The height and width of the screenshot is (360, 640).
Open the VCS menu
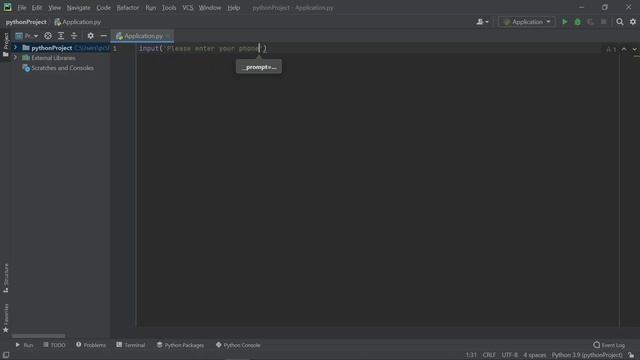(188, 8)
